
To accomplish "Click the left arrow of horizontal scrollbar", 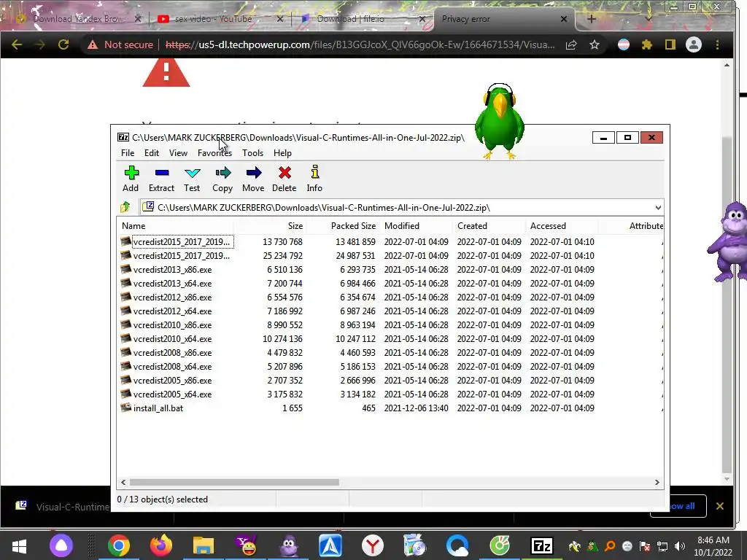I will pyautogui.click(x=123, y=483).
